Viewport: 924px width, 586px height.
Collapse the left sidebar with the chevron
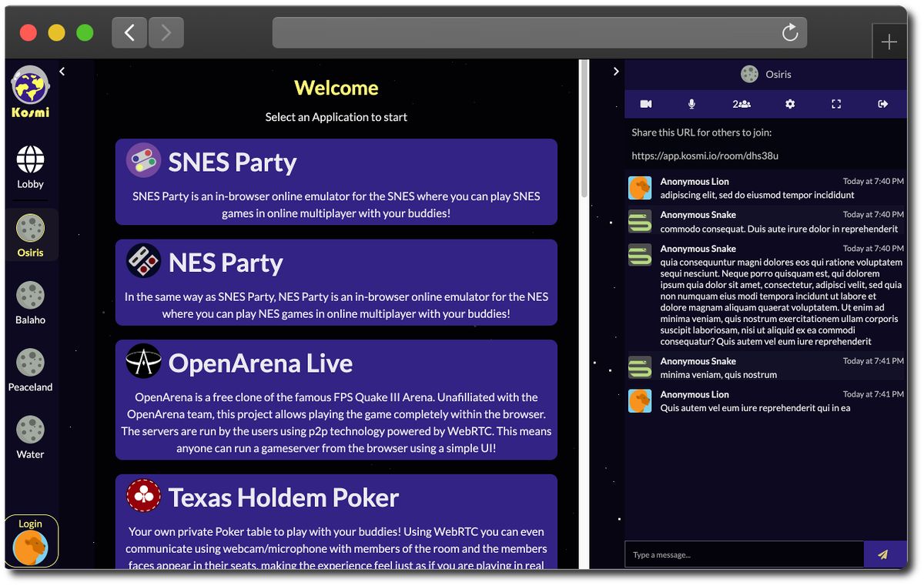(x=62, y=72)
